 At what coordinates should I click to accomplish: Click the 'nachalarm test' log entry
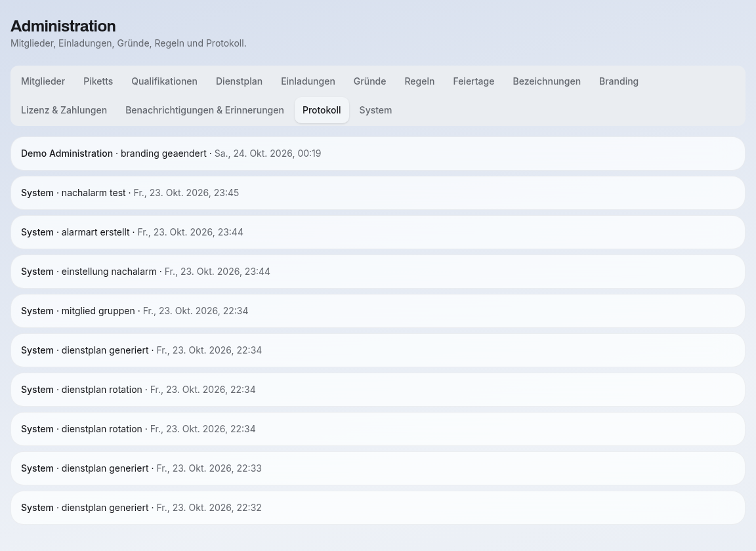pyautogui.click(x=378, y=193)
